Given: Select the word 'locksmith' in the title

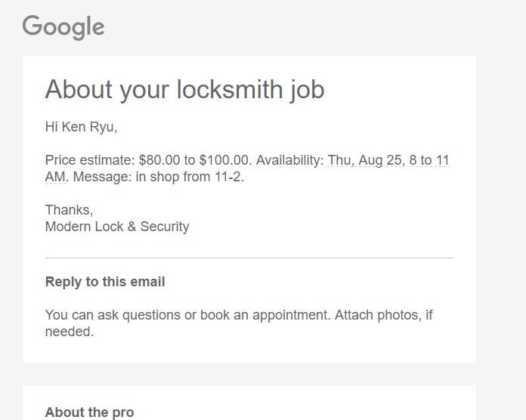Looking at the screenshot, I should [230, 90].
